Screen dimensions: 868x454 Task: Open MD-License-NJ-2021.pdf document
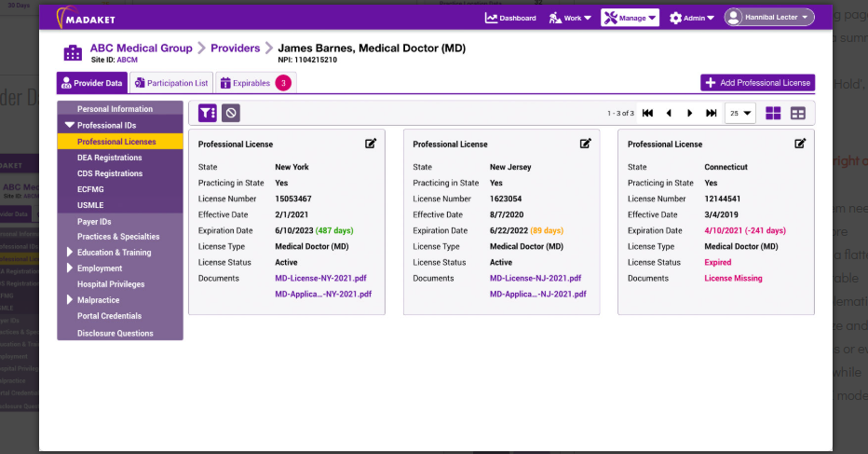[x=536, y=279]
